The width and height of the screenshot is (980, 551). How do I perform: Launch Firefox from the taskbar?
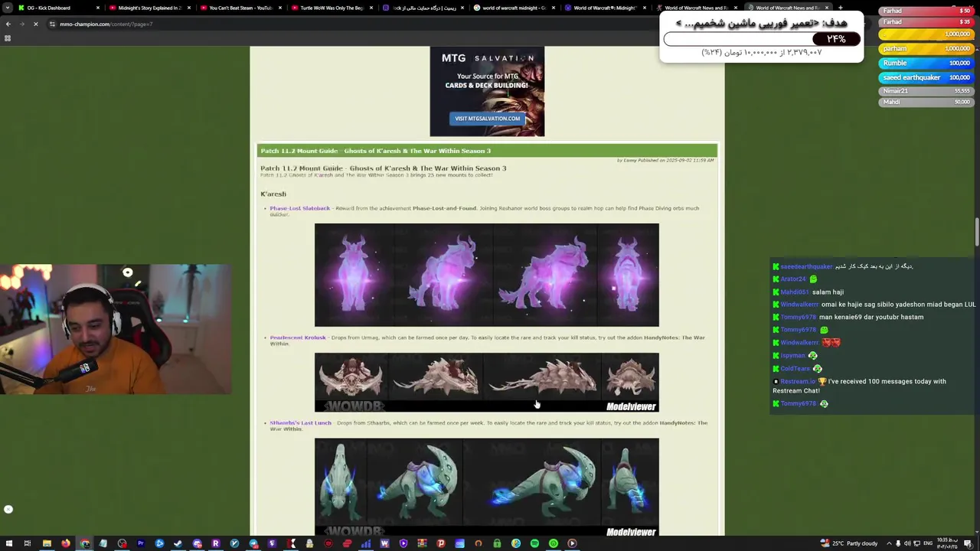(66, 543)
